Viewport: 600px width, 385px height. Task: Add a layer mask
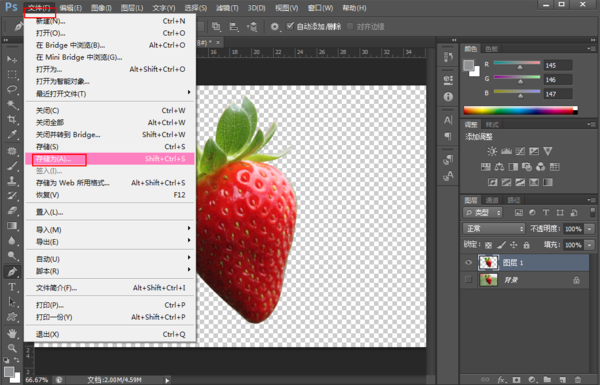[517, 380]
